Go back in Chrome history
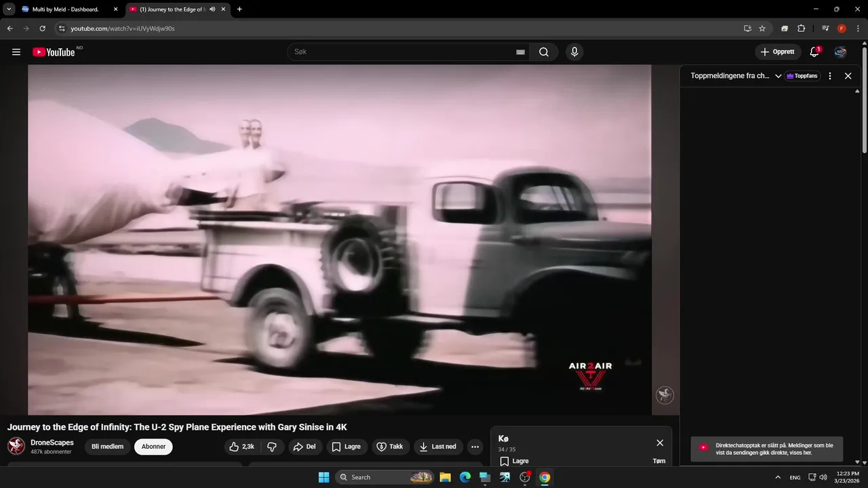This screenshot has width=868, height=488. coord(10,28)
